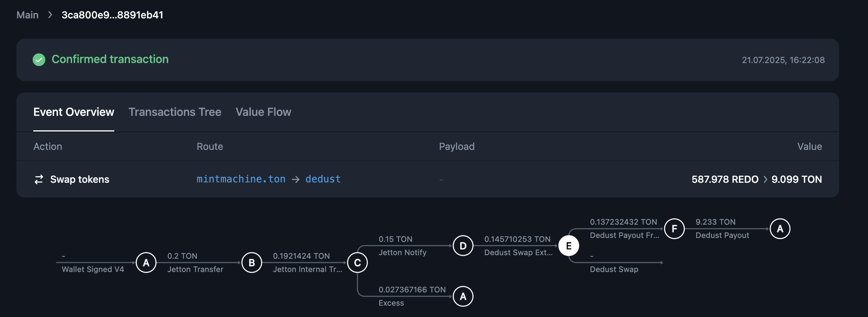
Task: Click the arrow between mintmachine.ton and dedust
Action: tap(295, 179)
